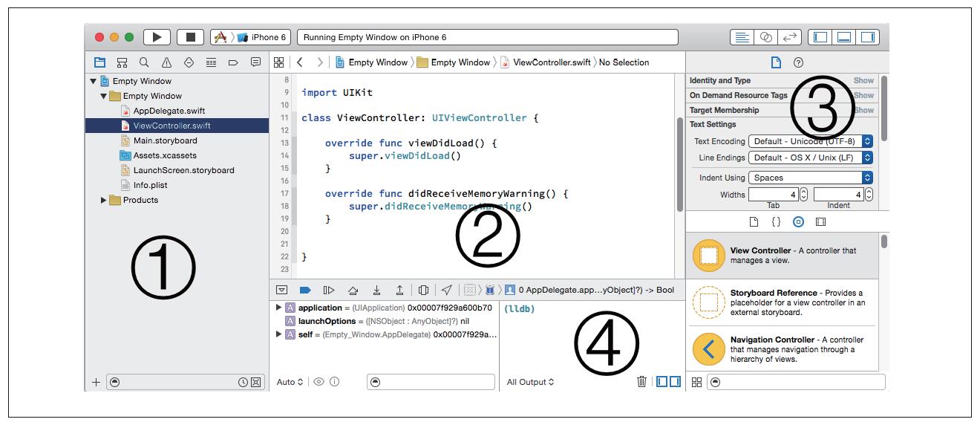Screen dimensions: 980x425
Task: Open the Text Encoding dropdown
Action: coord(811,141)
